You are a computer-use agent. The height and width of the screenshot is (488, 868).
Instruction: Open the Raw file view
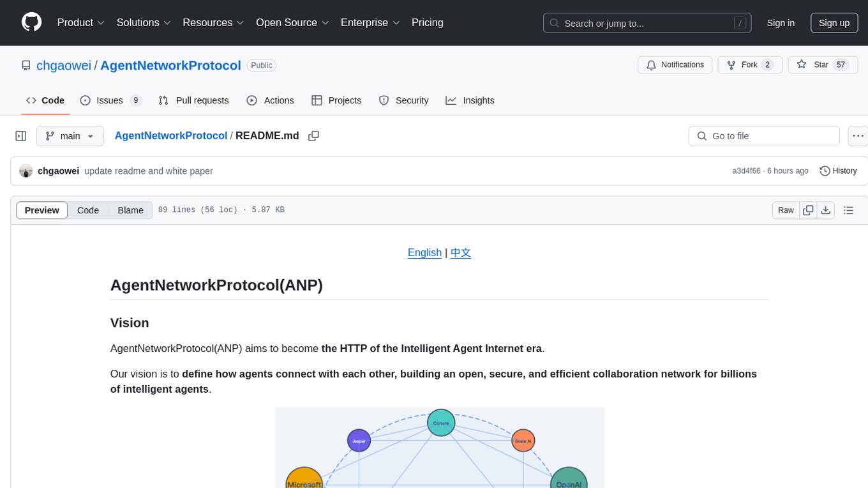click(786, 210)
